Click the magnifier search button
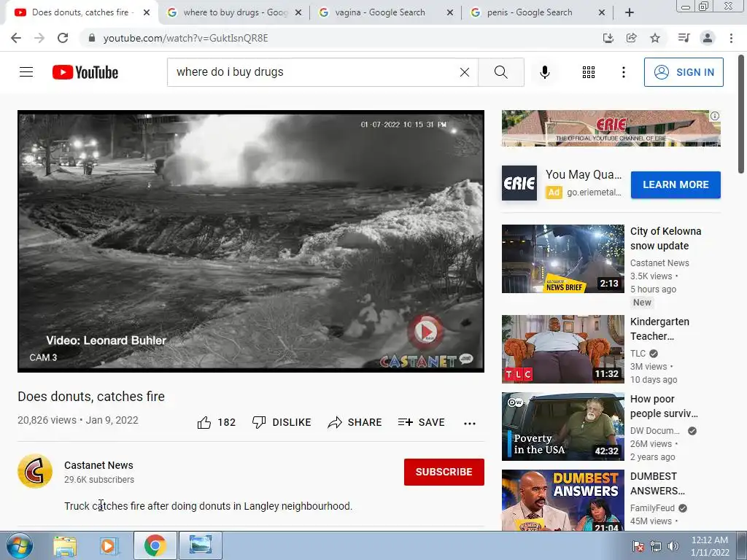This screenshot has height=560, width=747. (500, 72)
